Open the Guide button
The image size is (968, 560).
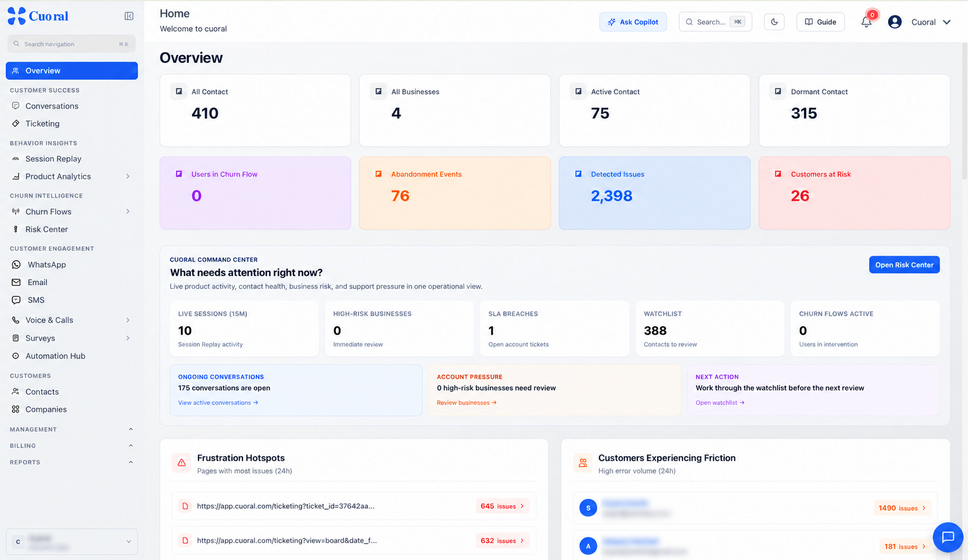coord(821,22)
